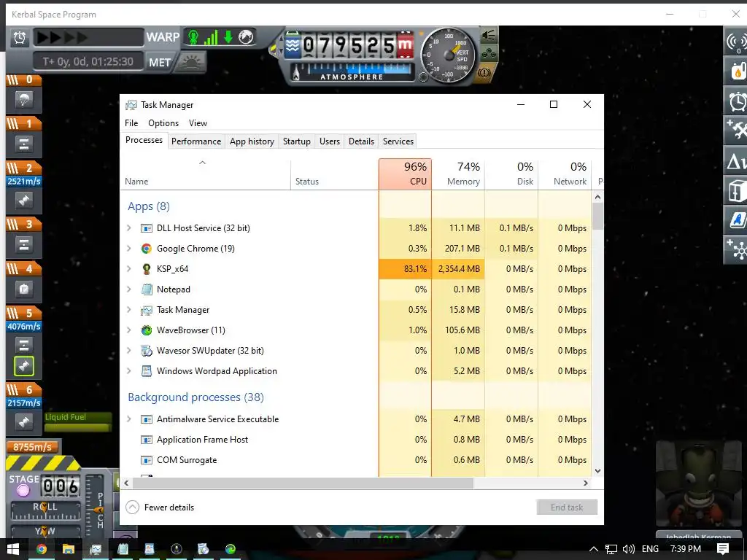Toggle the KSP vessel lights icon by altimeter

click(489, 35)
